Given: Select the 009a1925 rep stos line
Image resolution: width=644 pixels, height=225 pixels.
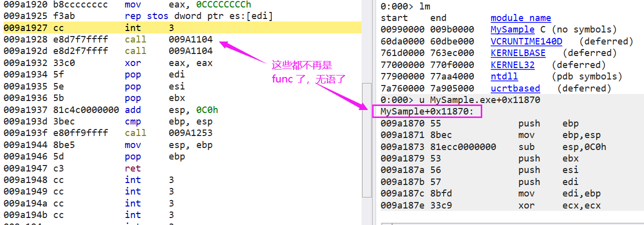Looking at the screenshot, I should (x=182, y=16).
